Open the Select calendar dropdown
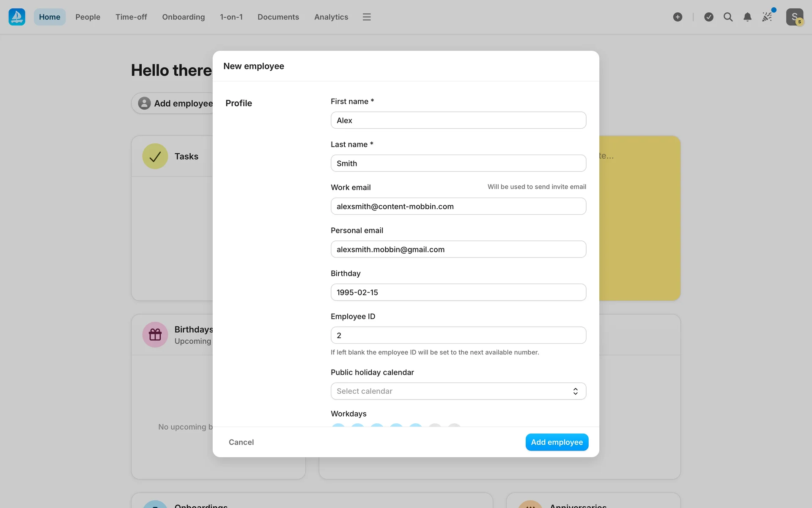The width and height of the screenshot is (812, 508). 453,391
